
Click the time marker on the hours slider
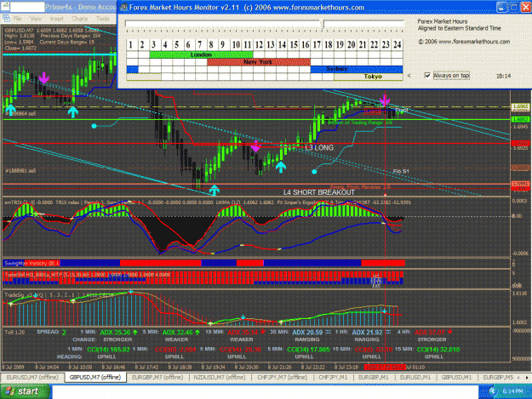pyautogui.click(x=323, y=23)
